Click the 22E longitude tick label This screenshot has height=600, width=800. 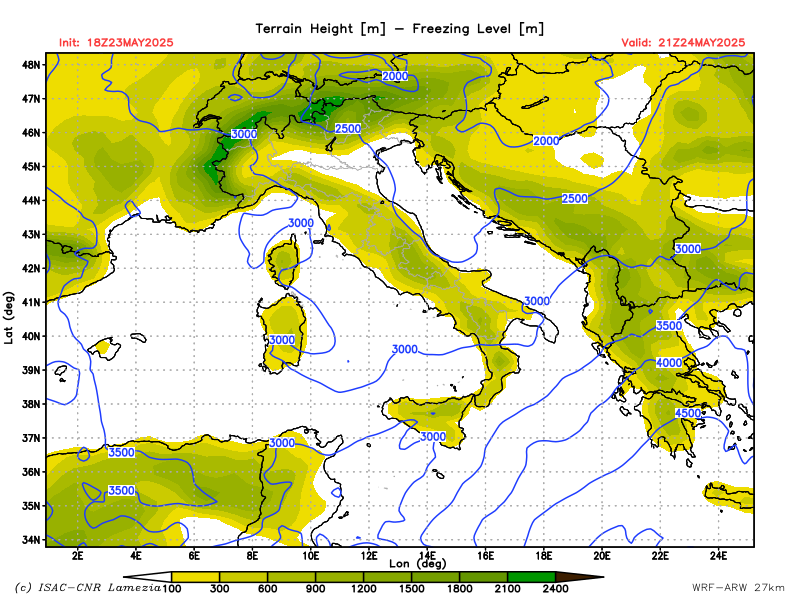(660, 556)
